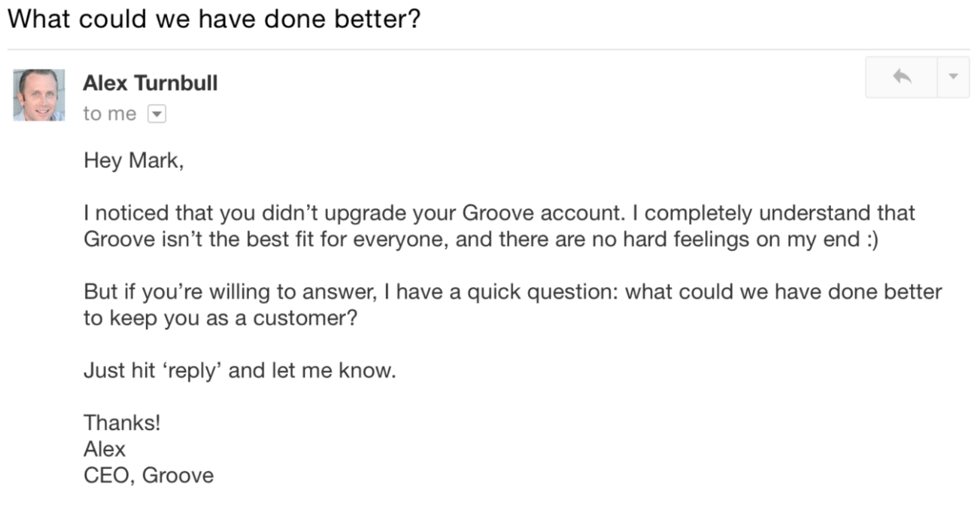Click the line starting "But if you're willing"
The image size is (980, 505).
512,292
